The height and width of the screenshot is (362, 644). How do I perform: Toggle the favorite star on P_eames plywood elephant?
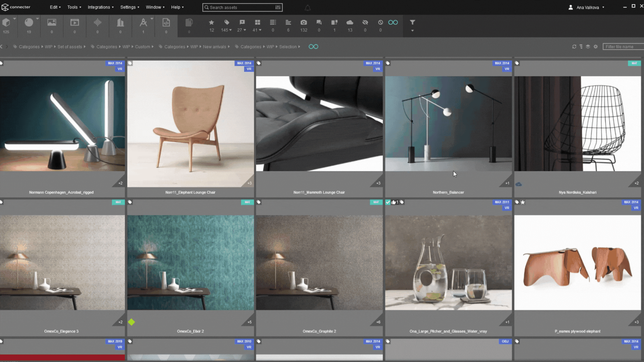click(x=523, y=202)
